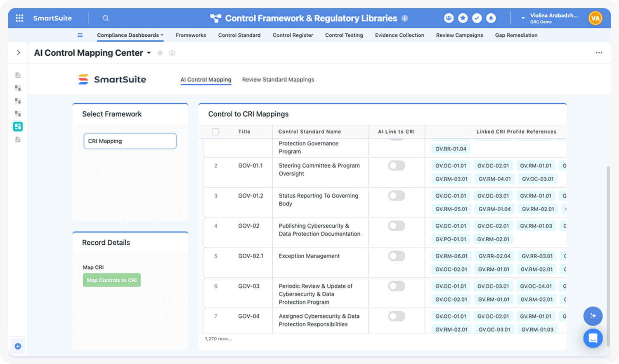619x364 pixels.
Task: Open the Compliance Dashboards dropdown
Action: [130, 35]
